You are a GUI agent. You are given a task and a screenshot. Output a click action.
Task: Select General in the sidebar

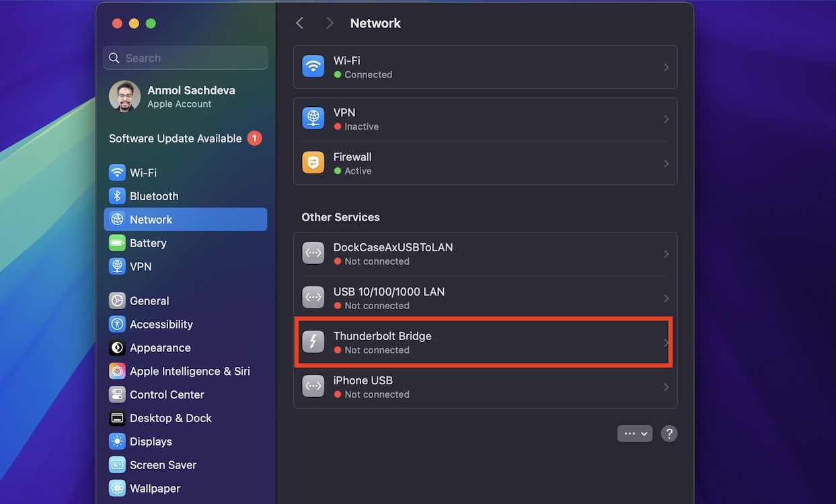tap(149, 301)
